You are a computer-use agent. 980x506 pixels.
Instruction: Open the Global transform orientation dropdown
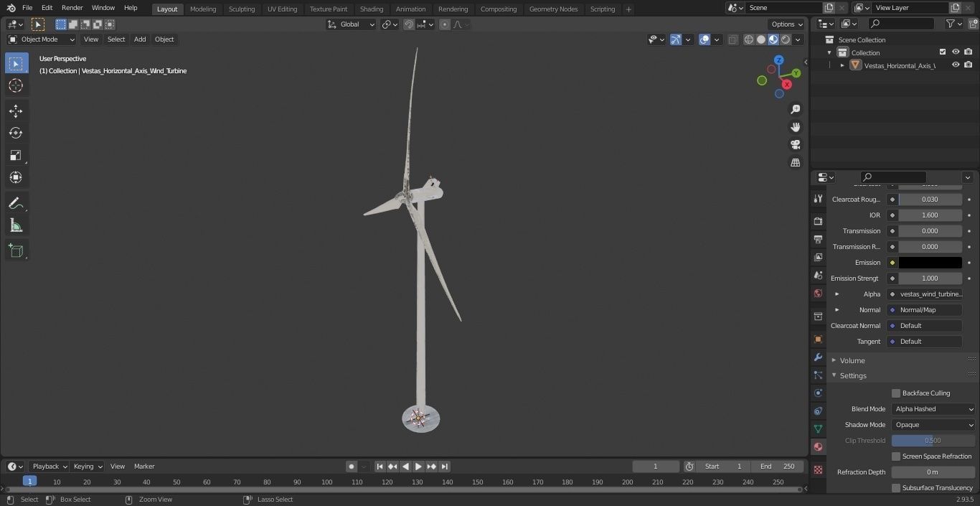pyautogui.click(x=352, y=24)
